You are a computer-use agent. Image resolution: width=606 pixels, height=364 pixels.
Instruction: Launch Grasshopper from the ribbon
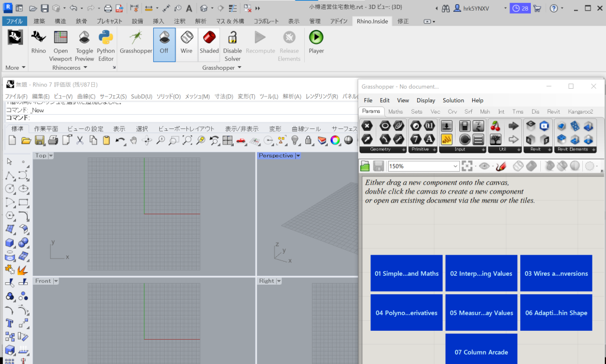pos(136,43)
